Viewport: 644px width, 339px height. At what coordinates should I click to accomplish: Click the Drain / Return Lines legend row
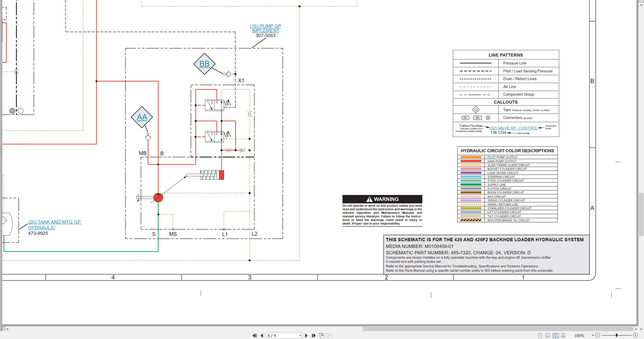point(506,79)
